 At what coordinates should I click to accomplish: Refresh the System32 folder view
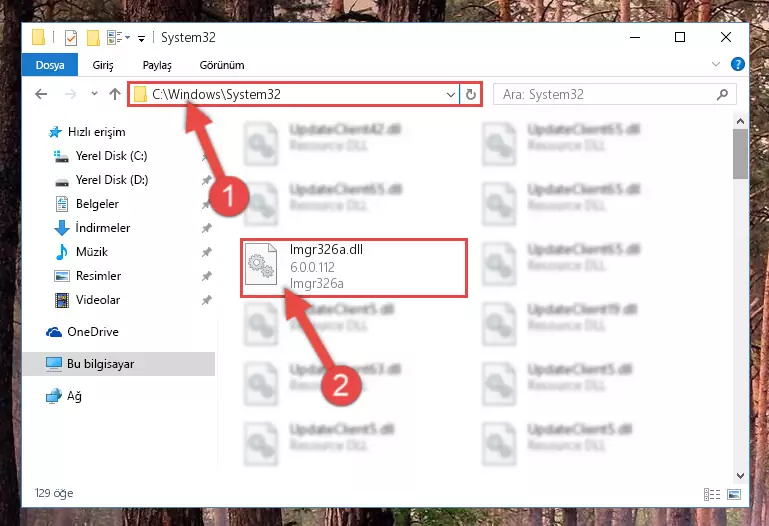pyautogui.click(x=471, y=94)
